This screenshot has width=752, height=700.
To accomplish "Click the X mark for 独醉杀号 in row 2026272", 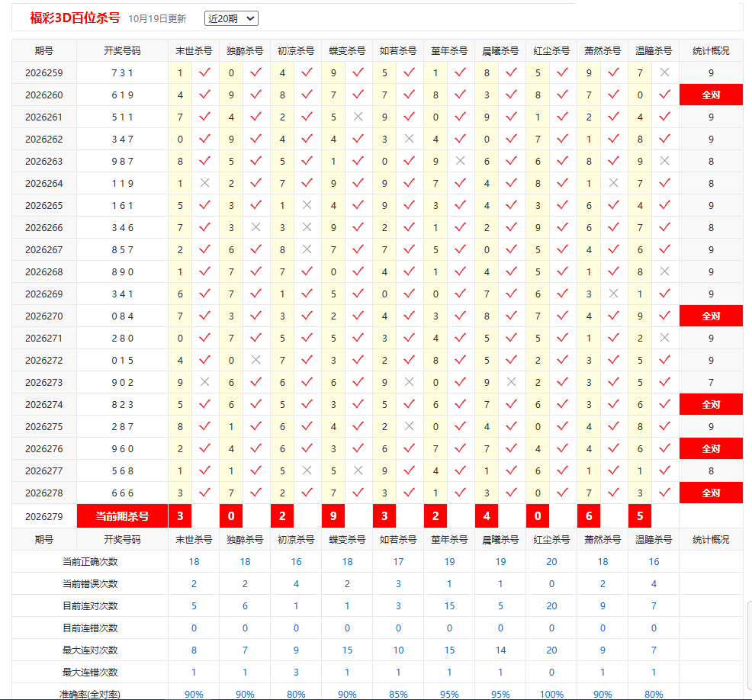I will click(256, 360).
